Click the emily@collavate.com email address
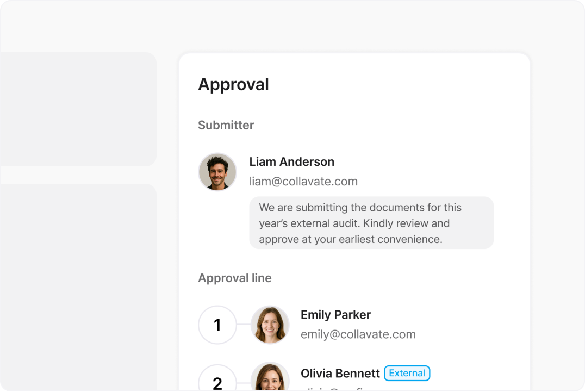Image resolution: width=585 pixels, height=392 pixels. click(358, 334)
